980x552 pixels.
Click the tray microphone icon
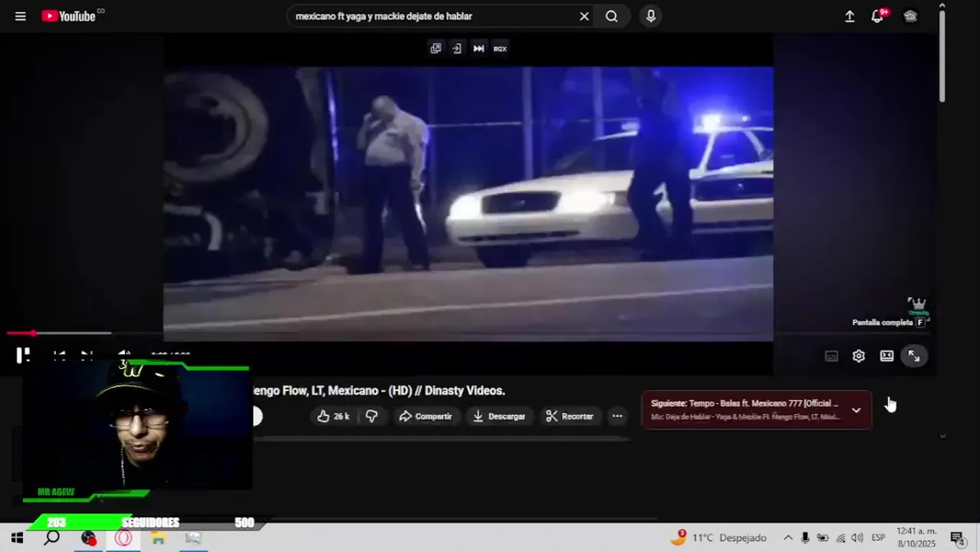click(805, 537)
